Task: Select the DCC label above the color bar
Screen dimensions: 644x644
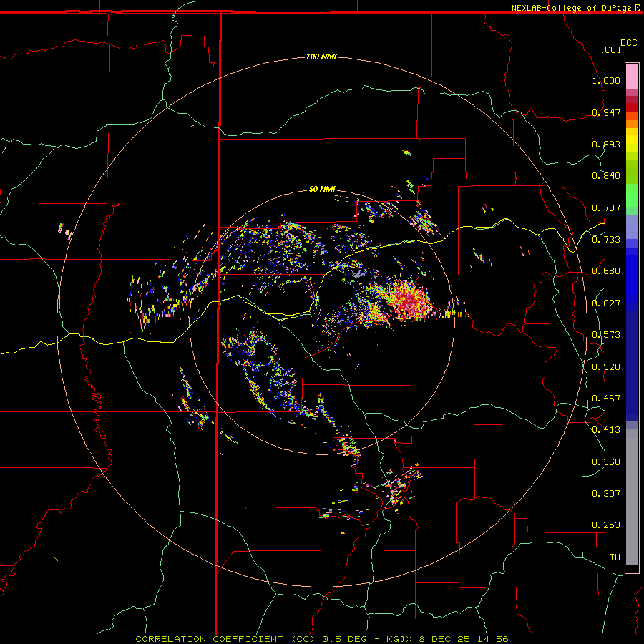Action: pos(628,43)
